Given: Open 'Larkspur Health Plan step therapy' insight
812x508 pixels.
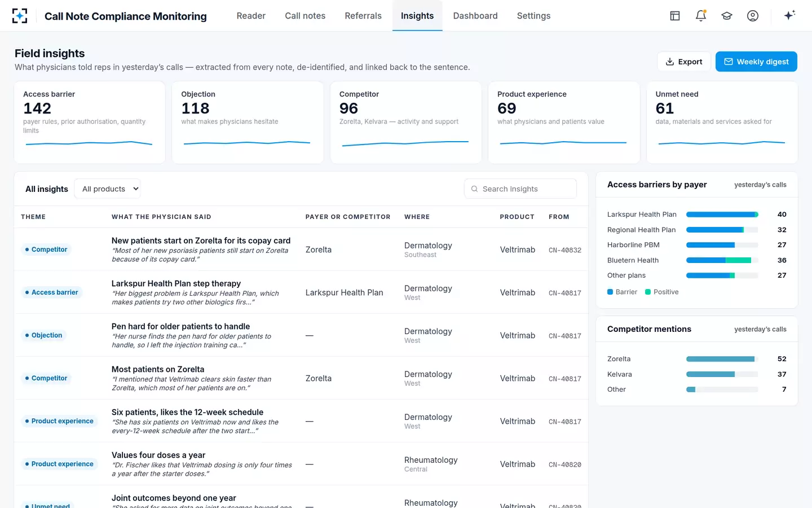Looking at the screenshot, I should [176, 283].
